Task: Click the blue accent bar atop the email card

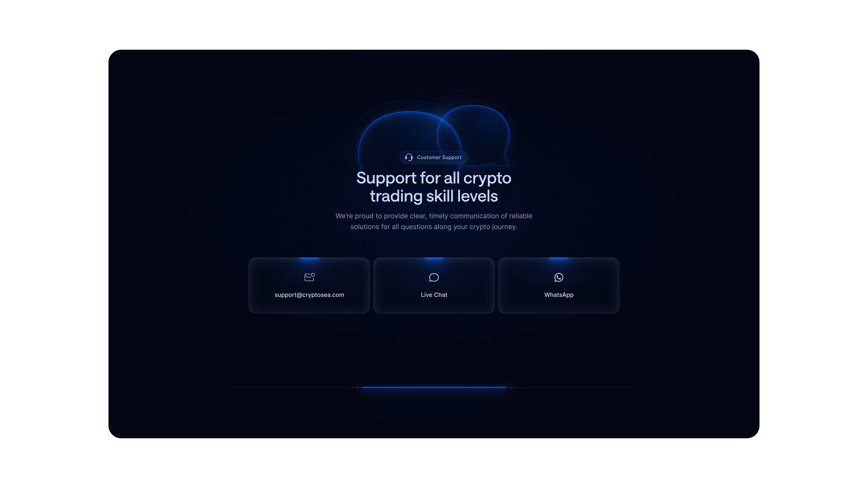Action: tap(309, 258)
